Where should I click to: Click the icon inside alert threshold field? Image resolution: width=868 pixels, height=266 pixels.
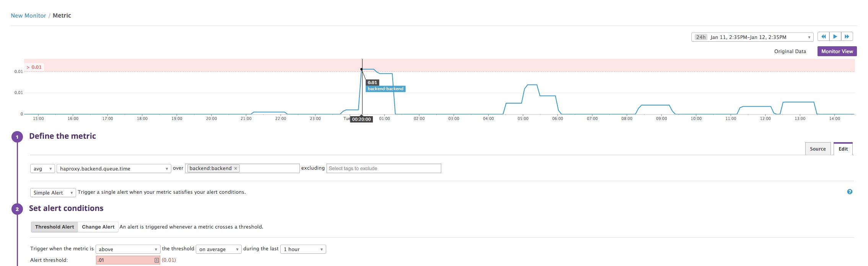pyautogui.click(x=156, y=260)
